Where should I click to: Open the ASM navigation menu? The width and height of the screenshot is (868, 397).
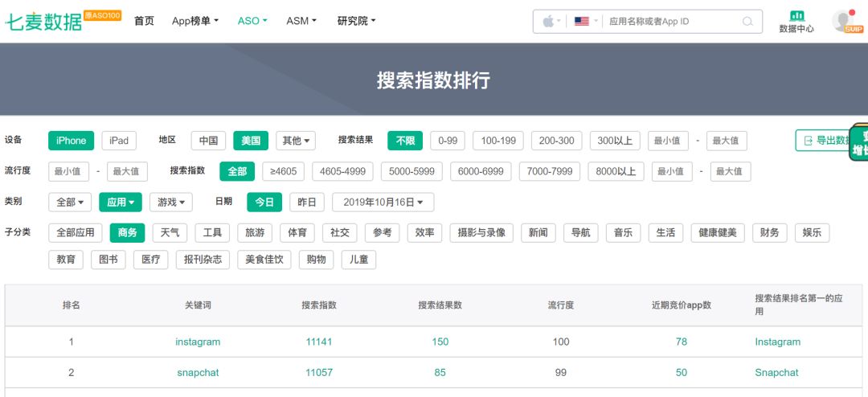pyautogui.click(x=301, y=21)
